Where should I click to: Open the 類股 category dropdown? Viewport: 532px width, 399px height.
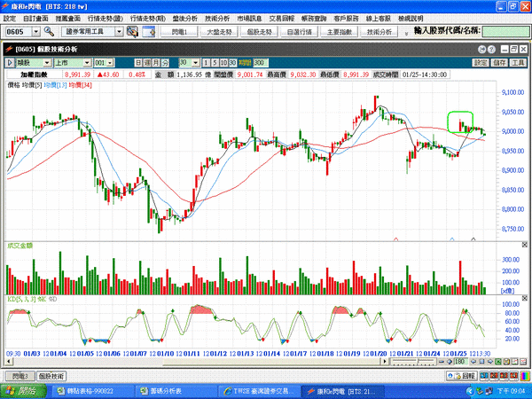pos(47,63)
